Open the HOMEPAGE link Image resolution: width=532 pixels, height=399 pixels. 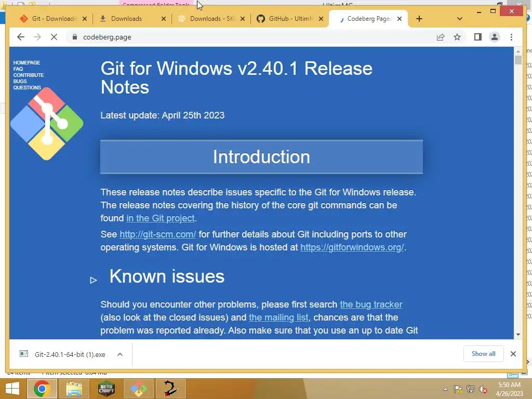click(26, 62)
